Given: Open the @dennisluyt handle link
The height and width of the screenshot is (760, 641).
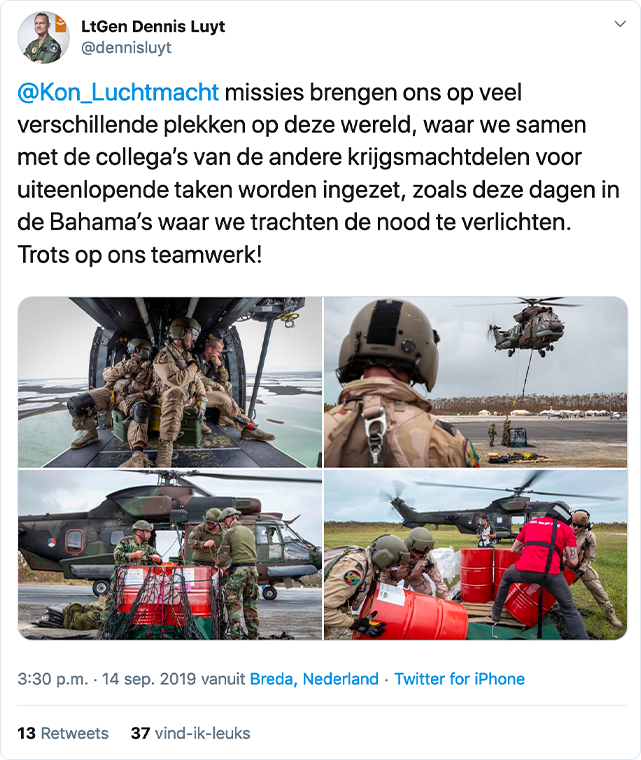Looking at the screenshot, I should (x=126, y=48).
